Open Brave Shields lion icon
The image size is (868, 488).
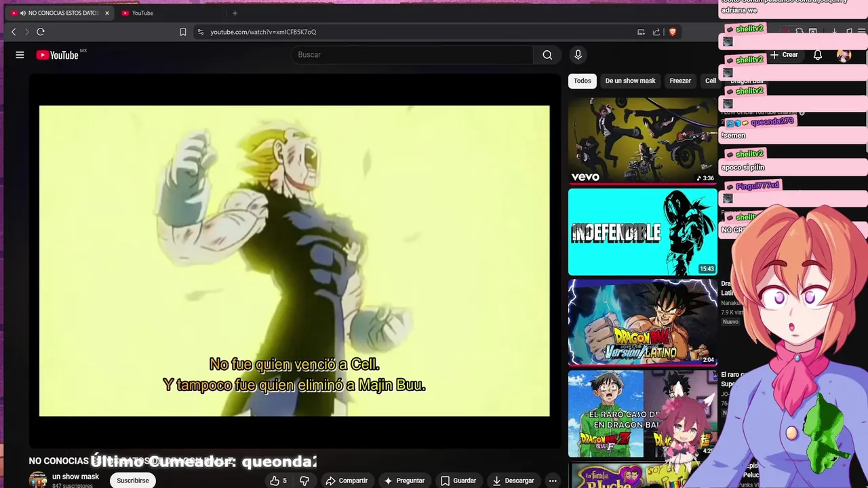coord(673,32)
